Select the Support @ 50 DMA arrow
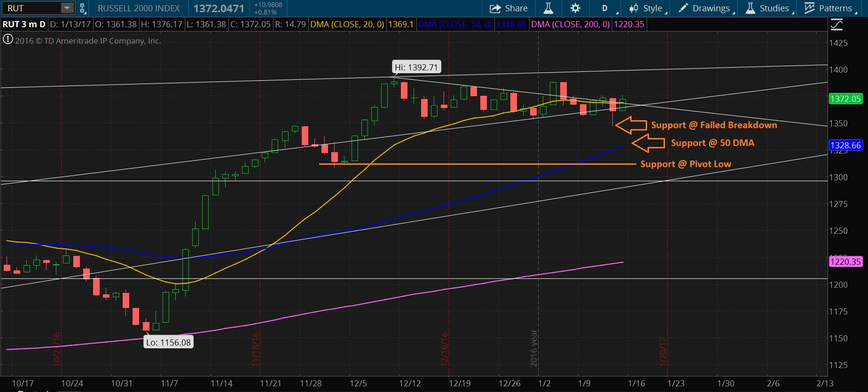Viewport: 868px width, 392px height. pos(648,143)
